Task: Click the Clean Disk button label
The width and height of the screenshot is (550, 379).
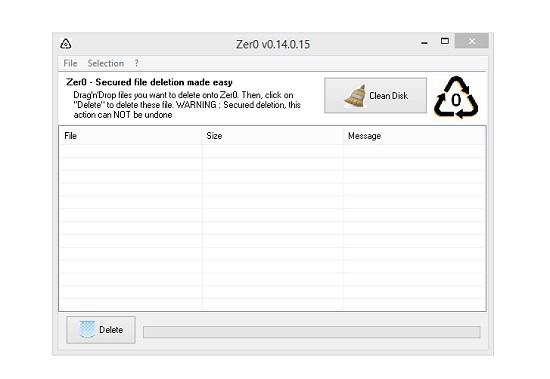Action: (388, 96)
